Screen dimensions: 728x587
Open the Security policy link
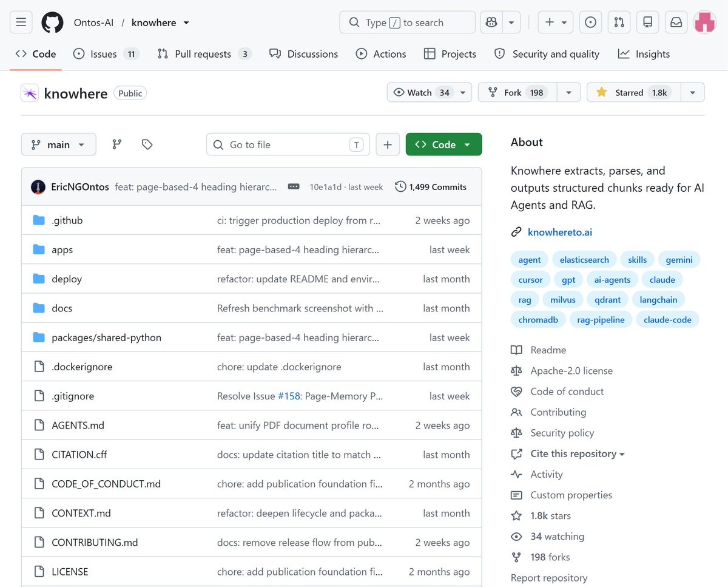(562, 433)
